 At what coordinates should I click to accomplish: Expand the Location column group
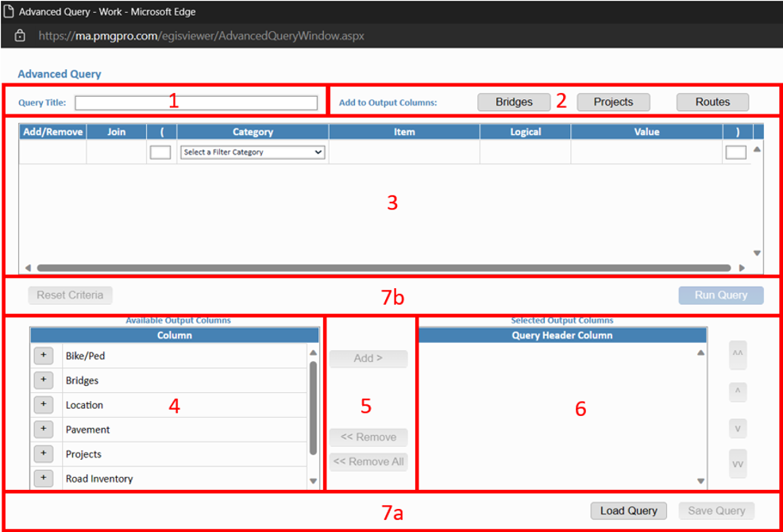pos(43,405)
